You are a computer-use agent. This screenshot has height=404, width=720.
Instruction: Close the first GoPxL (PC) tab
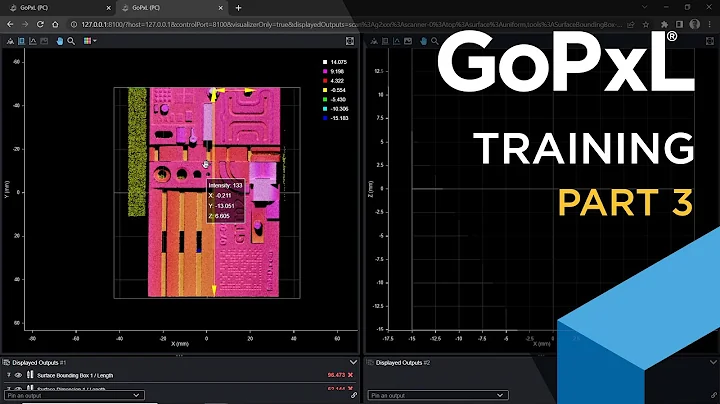[108, 8]
